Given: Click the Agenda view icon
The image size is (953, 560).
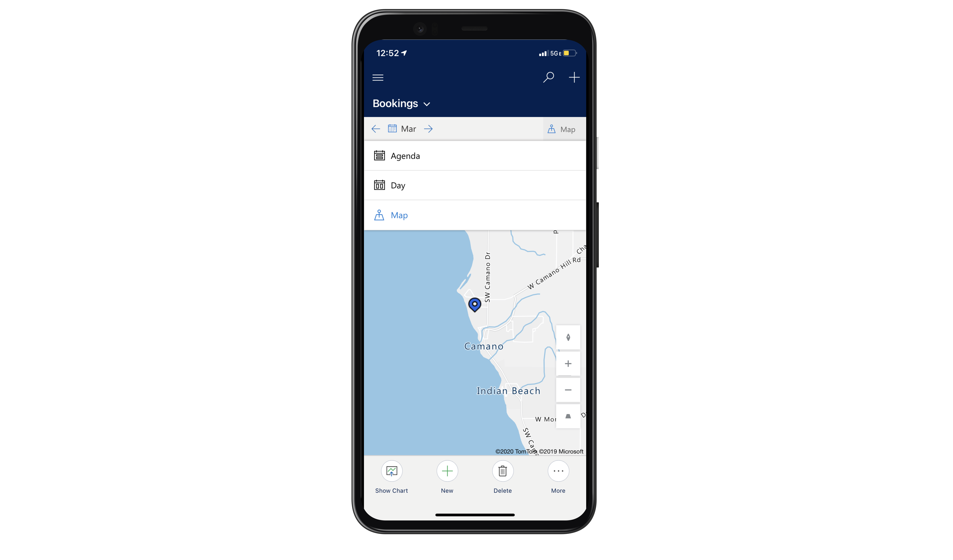Looking at the screenshot, I should click(379, 155).
